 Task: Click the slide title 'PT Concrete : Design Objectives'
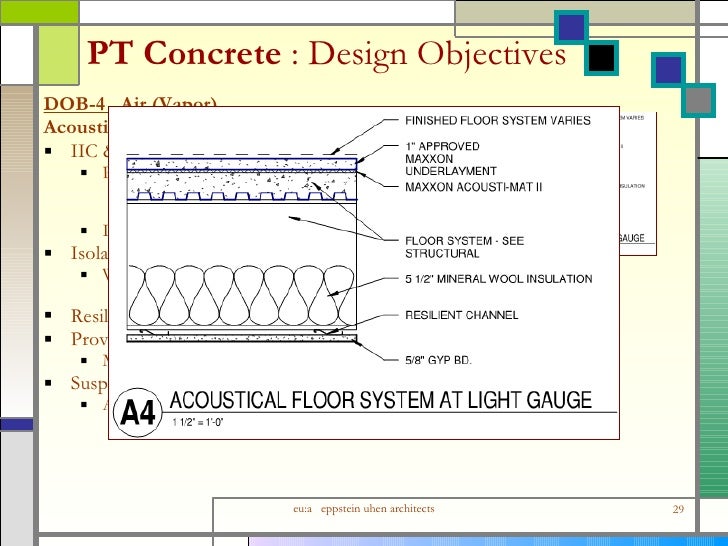point(326,53)
